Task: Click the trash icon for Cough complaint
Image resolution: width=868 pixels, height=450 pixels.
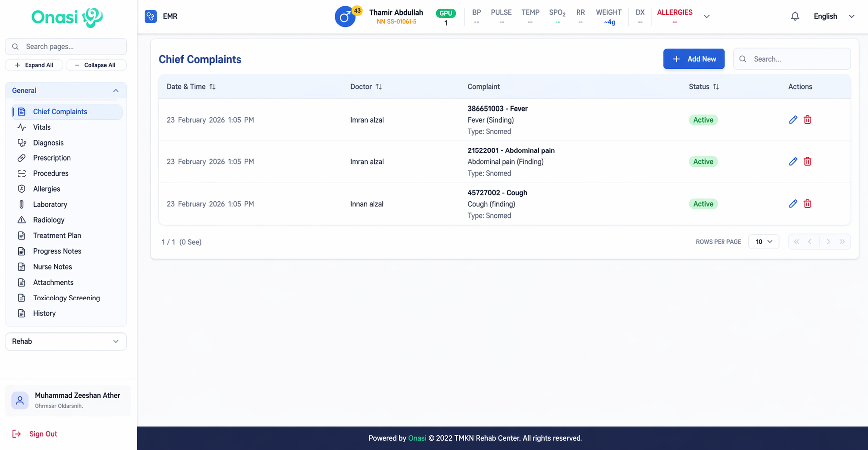Action: (807, 204)
